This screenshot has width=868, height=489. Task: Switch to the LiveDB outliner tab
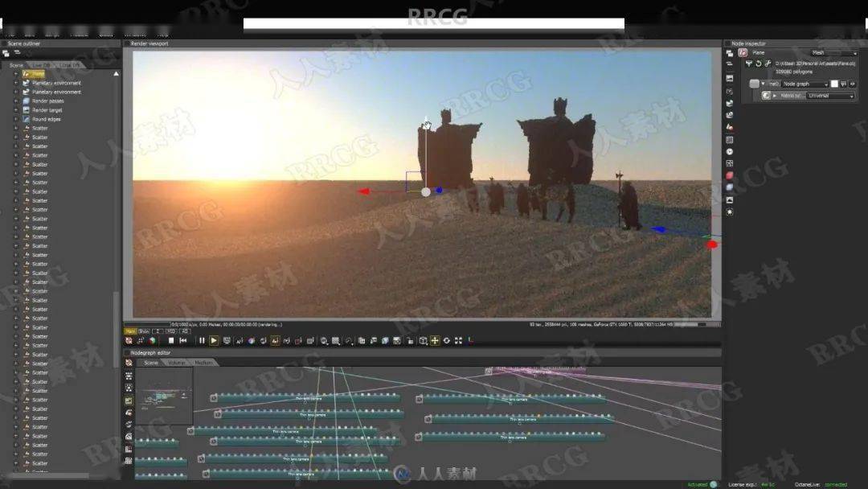click(x=42, y=65)
